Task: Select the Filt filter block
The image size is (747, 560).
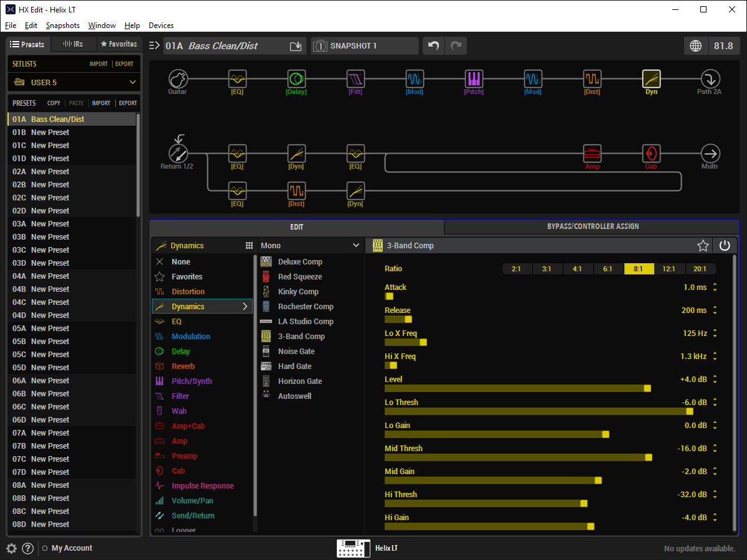Action: [355, 79]
